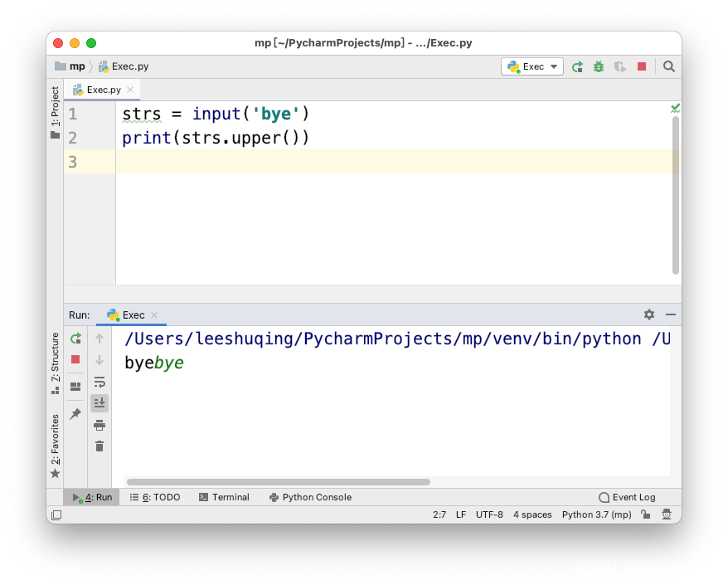Open the Python Console tool window
728x585 pixels.
311,497
